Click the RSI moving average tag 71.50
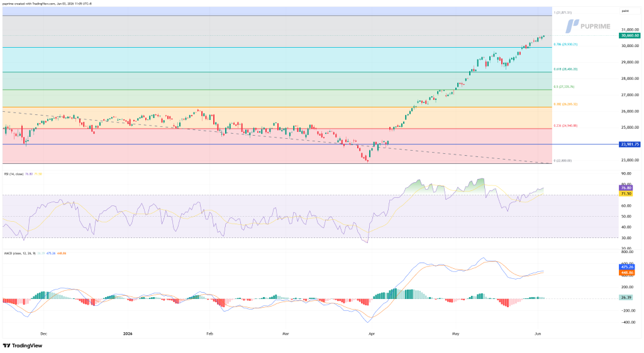 click(626, 193)
